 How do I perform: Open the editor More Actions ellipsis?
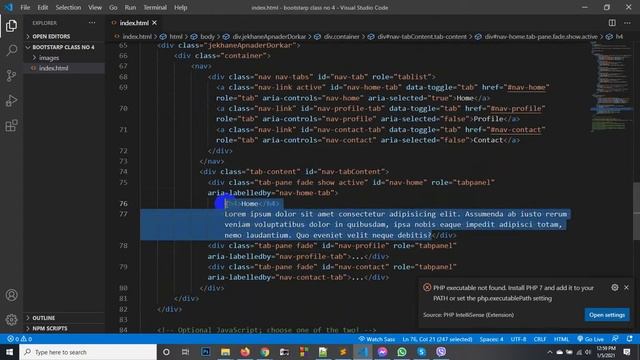tap(627, 23)
